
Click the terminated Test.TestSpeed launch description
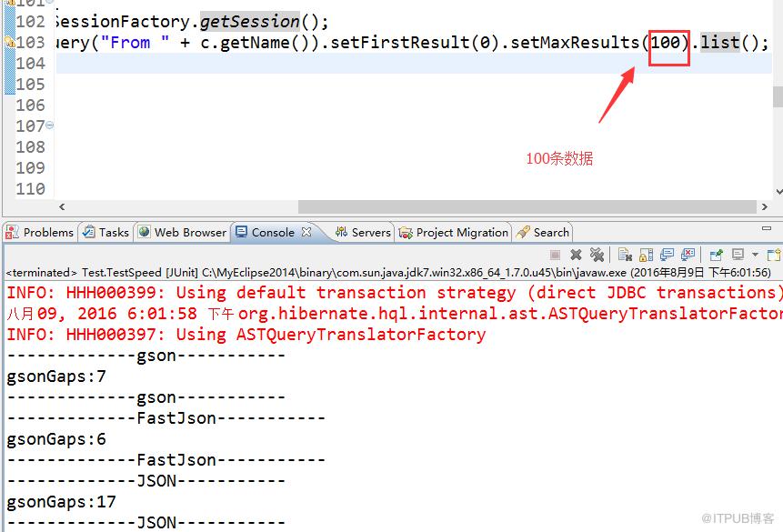pyautogui.click(x=388, y=273)
